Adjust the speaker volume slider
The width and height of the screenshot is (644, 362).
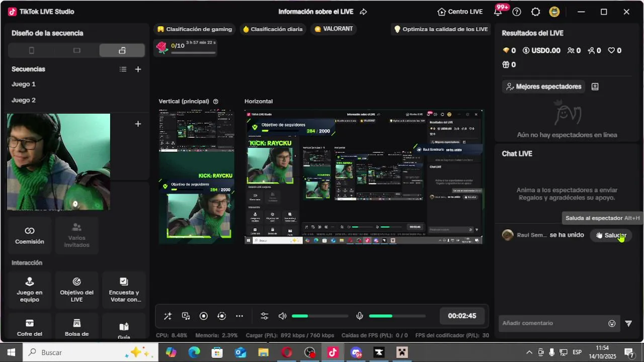(x=320, y=316)
